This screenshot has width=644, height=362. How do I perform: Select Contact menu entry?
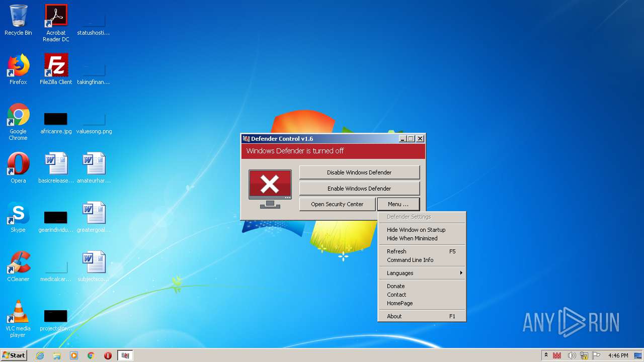pyautogui.click(x=422, y=295)
